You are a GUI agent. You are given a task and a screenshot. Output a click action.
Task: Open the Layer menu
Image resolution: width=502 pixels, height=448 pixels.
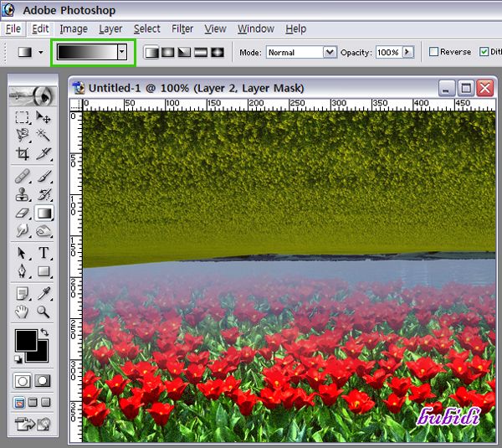click(110, 28)
